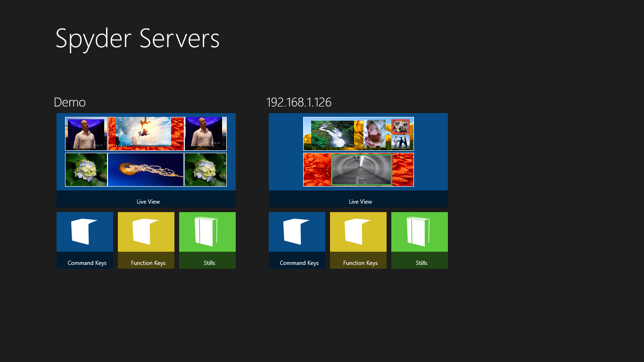Select the Demo server heading
644x362 pixels.
point(70,102)
